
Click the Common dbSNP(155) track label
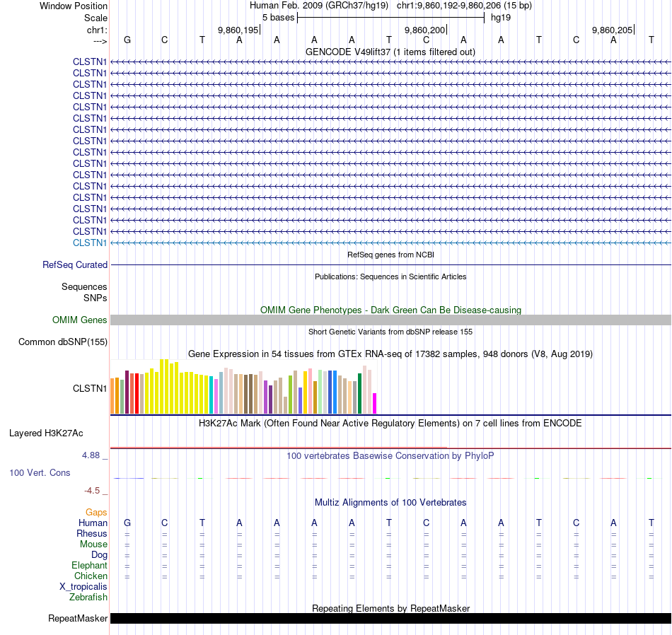[x=62, y=342]
